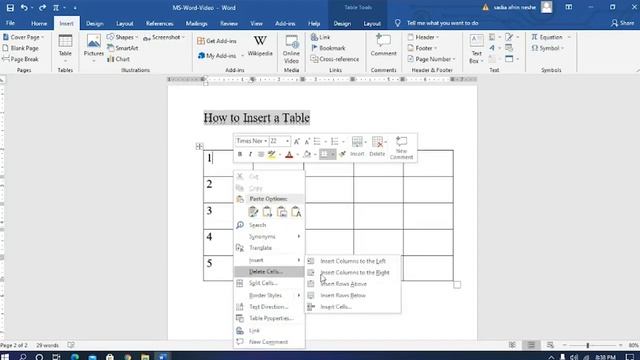Switch to Print Layout view

click(531, 345)
